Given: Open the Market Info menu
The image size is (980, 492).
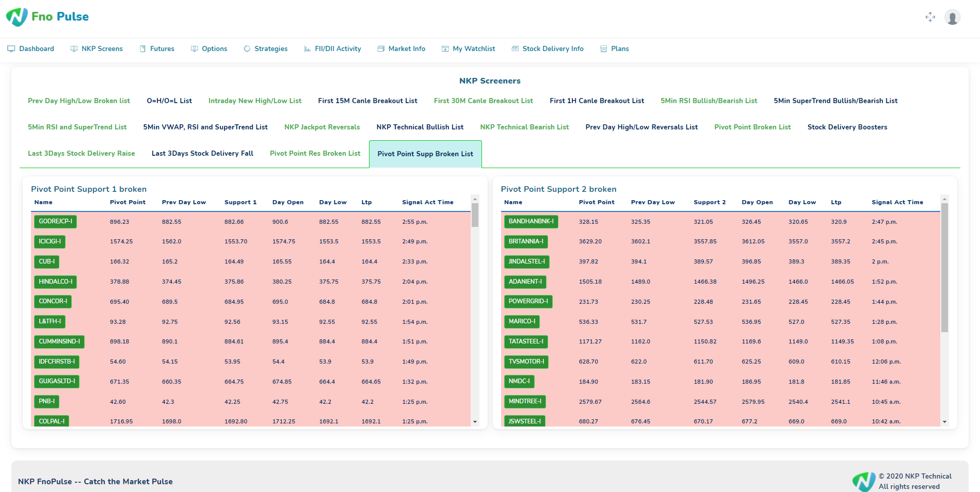Looking at the screenshot, I should point(407,49).
